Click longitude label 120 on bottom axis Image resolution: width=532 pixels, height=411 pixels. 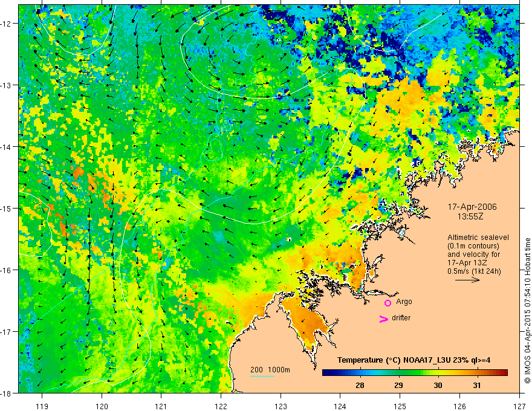102,407
